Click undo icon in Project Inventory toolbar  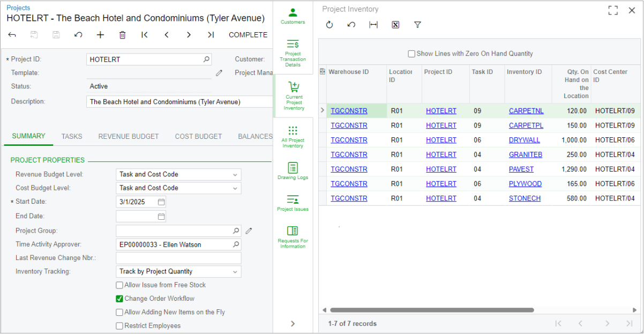[x=351, y=25]
